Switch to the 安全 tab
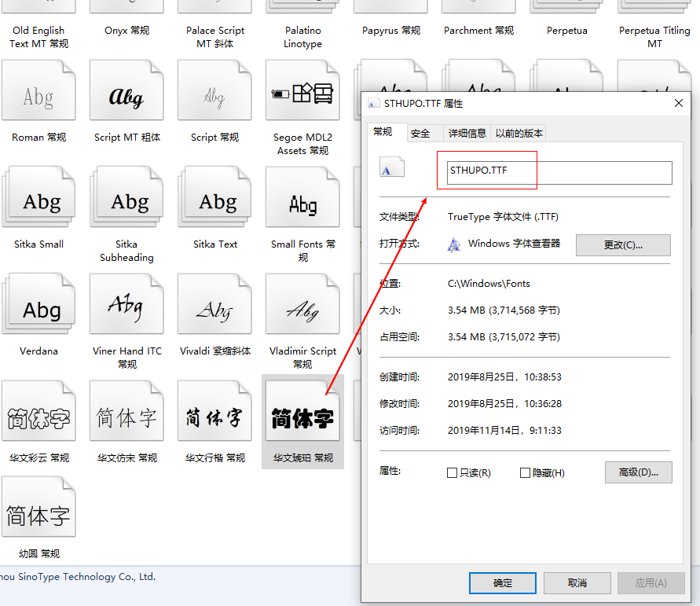 420,133
